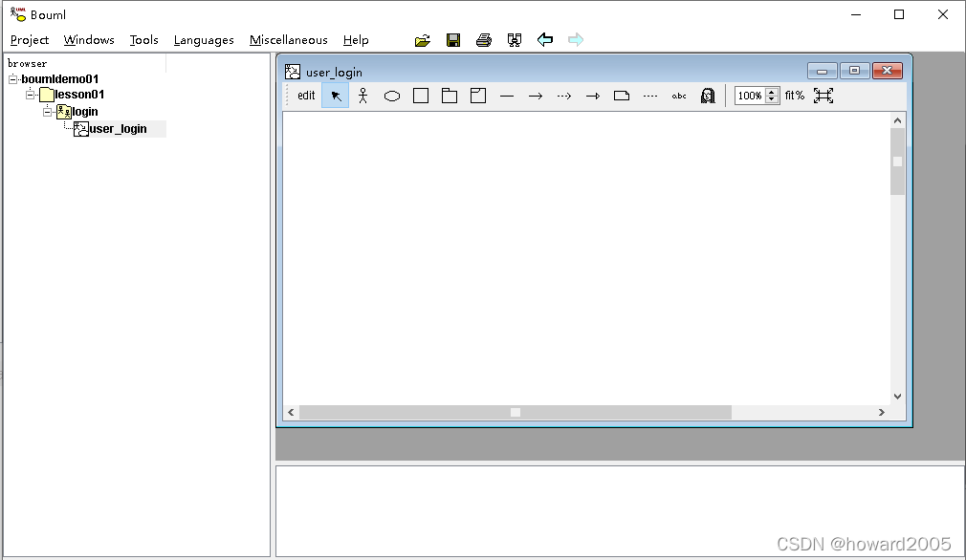Click the Bouml application title icon
The height and width of the screenshot is (560, 966).
point(18,14)
